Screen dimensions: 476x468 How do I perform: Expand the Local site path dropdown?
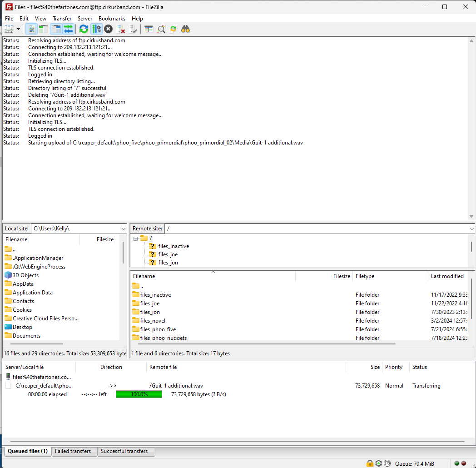(x=124, y=229)
